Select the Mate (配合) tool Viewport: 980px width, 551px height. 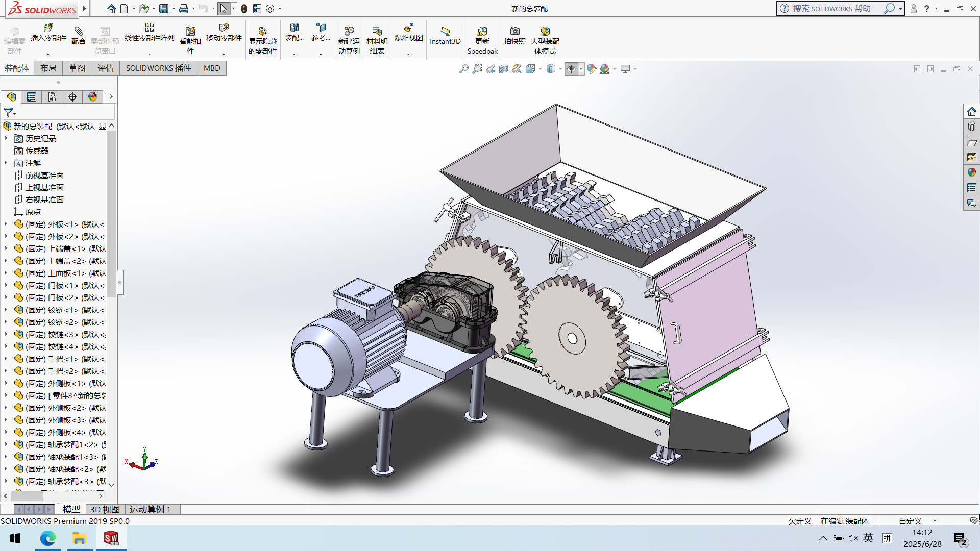tap(78, 36)
